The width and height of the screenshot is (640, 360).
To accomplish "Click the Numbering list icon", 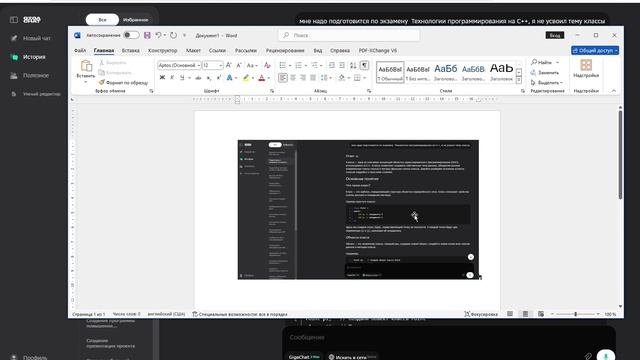I will pyautogui.click(x=298, y=65).
